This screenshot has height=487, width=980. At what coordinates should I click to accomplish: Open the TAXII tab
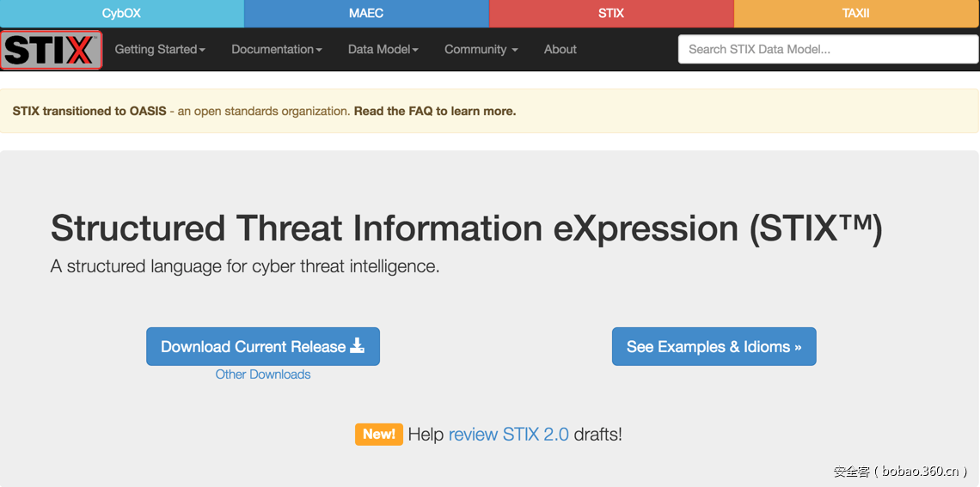(x=856, y=13)
